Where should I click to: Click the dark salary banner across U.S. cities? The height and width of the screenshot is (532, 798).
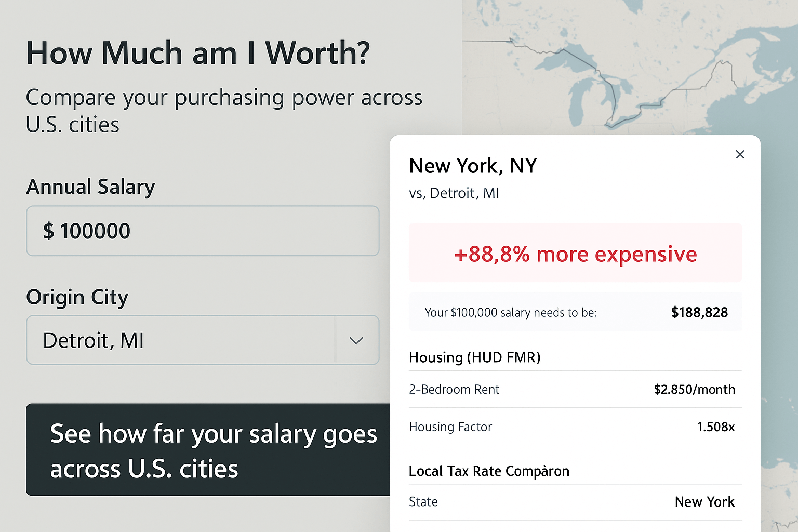coord(208,450)
